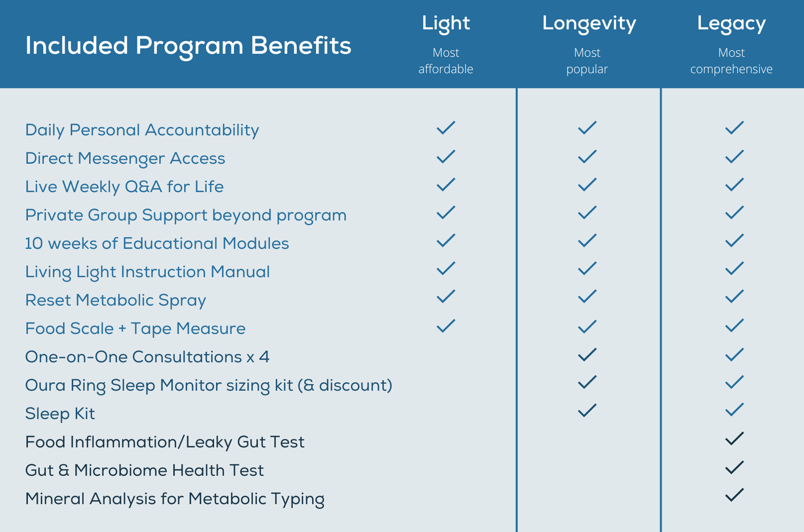Click Legacy checkmark for Gut & Microbiome Test
Image resolution: width=804 pixels, height=532 pixels.
(734, 467)
